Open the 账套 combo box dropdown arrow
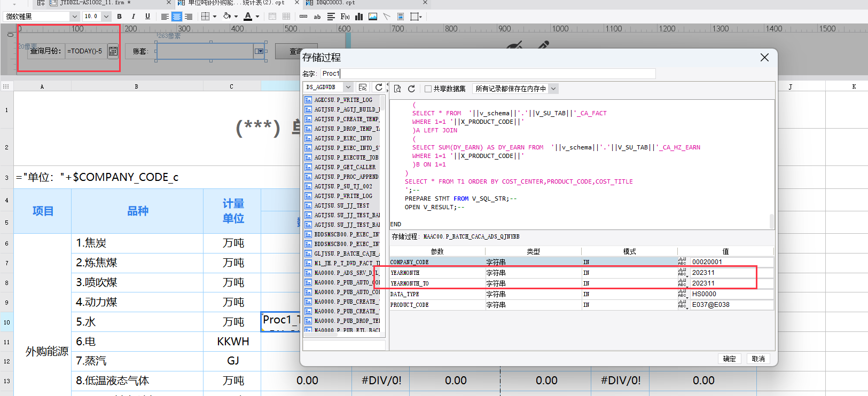Viewport: 868px width, 396px height. [x=260, y=51]
